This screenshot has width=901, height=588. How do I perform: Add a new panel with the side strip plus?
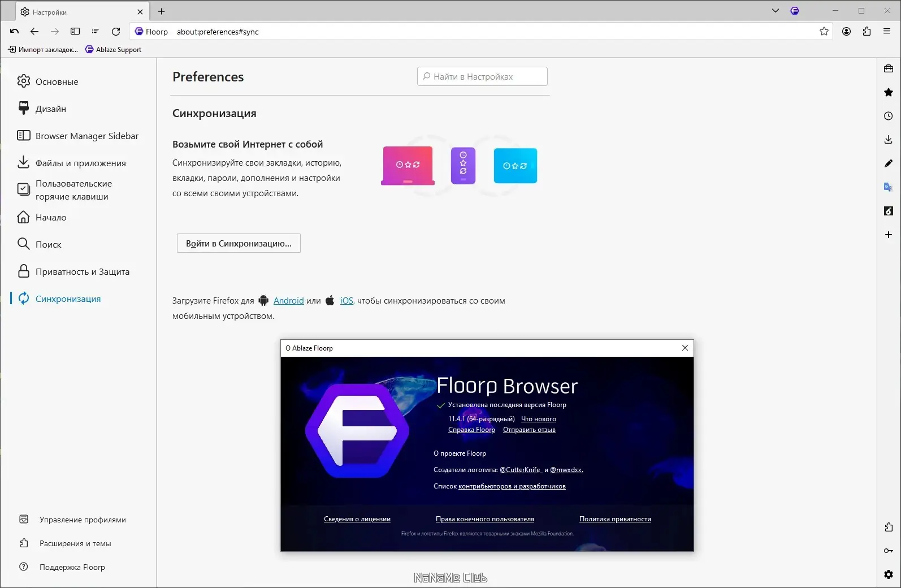[889, 235]
